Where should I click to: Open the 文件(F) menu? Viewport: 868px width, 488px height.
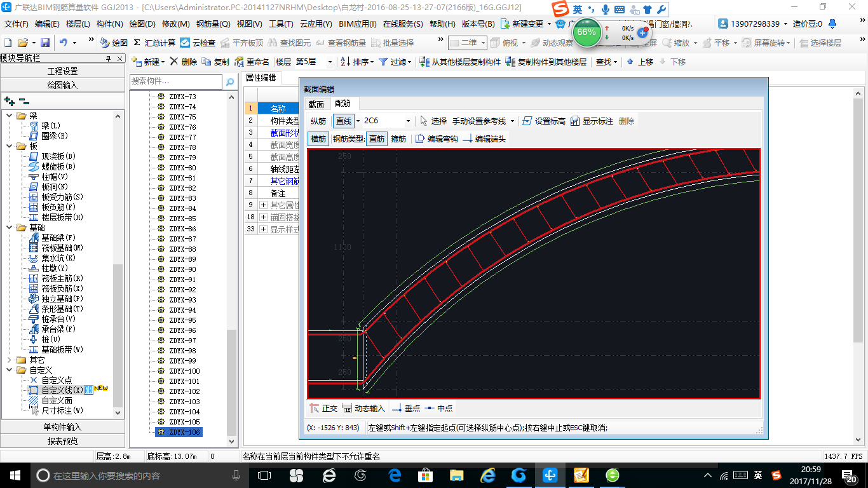click(x=17, y=24)
